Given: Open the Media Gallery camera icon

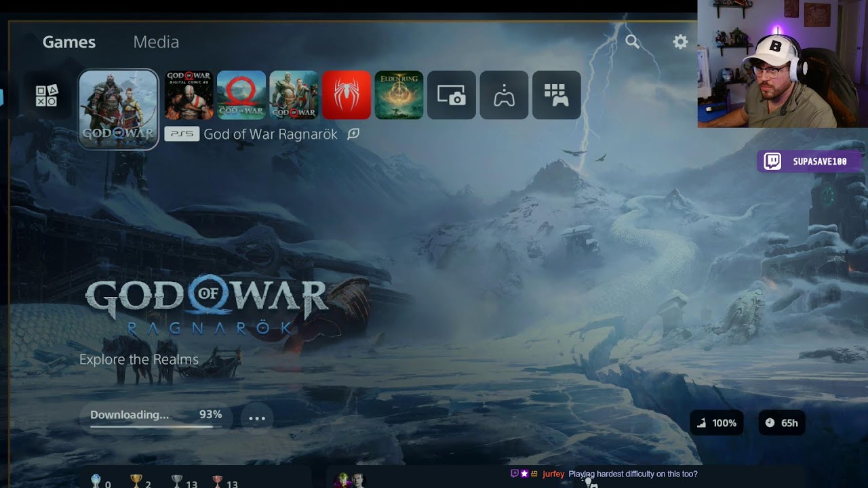Looking at the screenshot, I should point(452,95).
